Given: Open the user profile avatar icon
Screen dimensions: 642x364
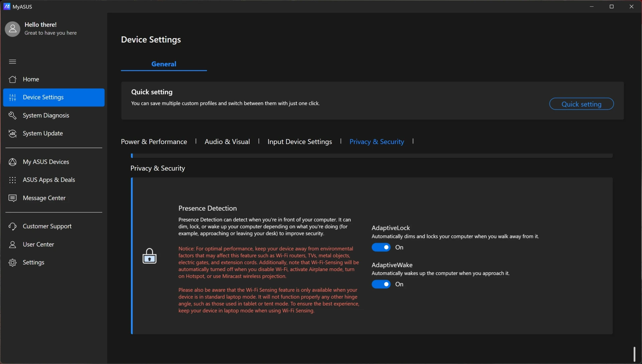Looking at the screenshot, I should [13, 29].
